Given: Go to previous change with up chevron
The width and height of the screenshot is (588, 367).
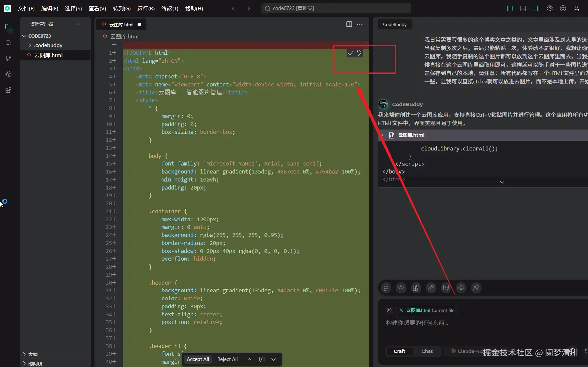Looking at the screenshot, I should (249, 359).
